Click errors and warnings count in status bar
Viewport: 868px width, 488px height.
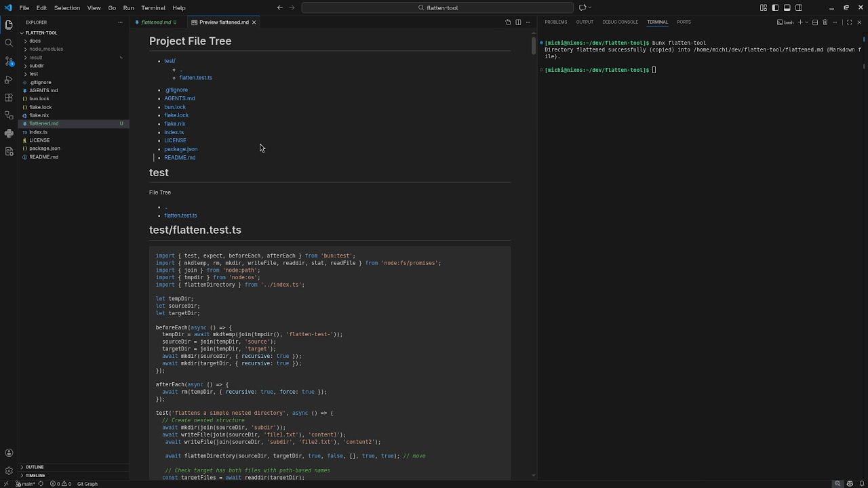pos(60,484)
